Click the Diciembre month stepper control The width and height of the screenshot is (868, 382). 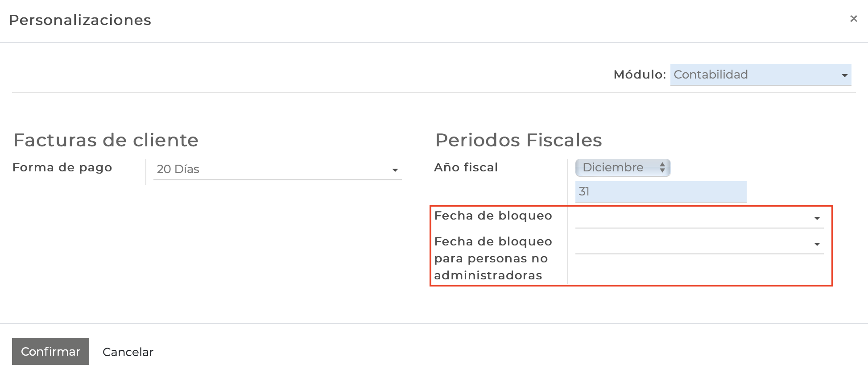[622, 168]
